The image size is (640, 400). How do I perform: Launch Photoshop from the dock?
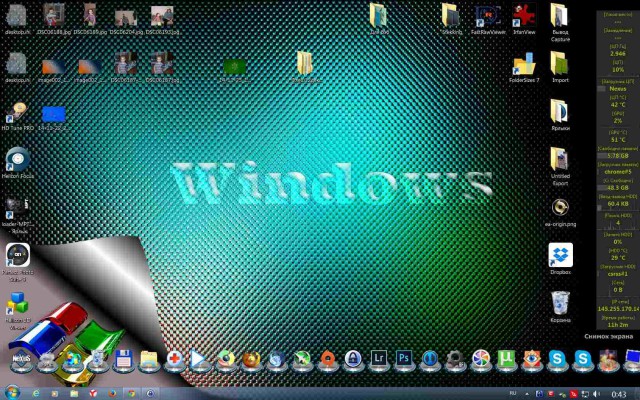[404, 357]
